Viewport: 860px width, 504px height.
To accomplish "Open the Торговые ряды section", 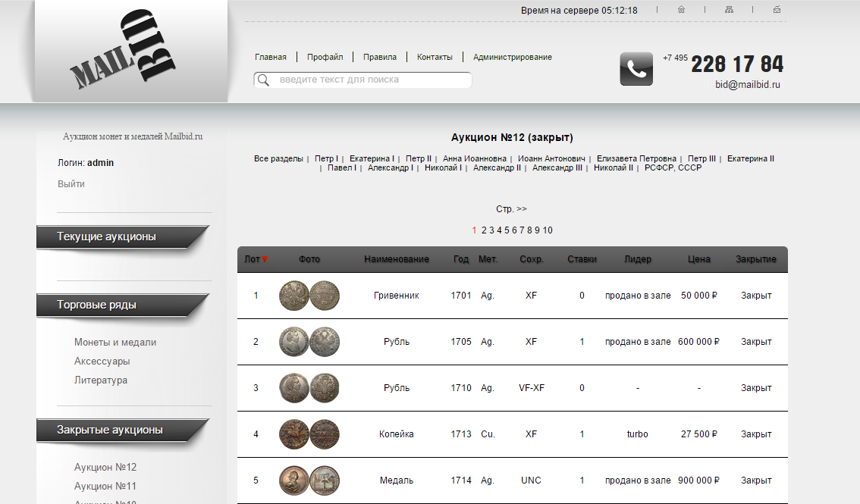I will click(x=123, y=305).
